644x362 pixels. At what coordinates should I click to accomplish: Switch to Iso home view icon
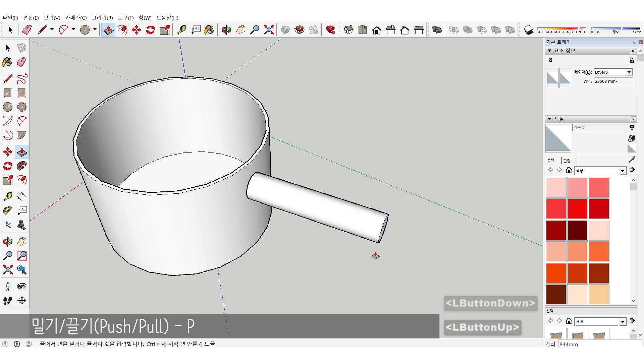pyautogui.click(x=348, y=30)
